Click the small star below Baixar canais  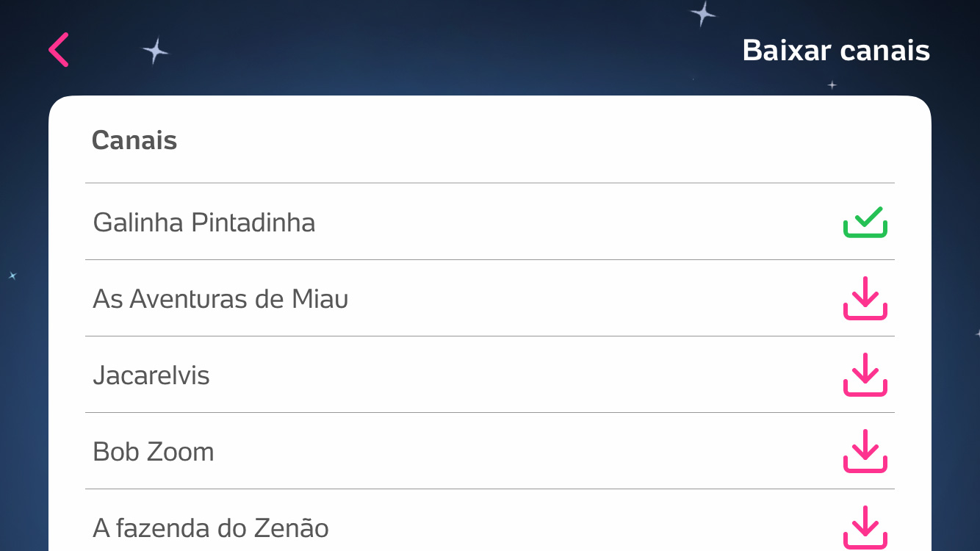click(x=832, y=85)
